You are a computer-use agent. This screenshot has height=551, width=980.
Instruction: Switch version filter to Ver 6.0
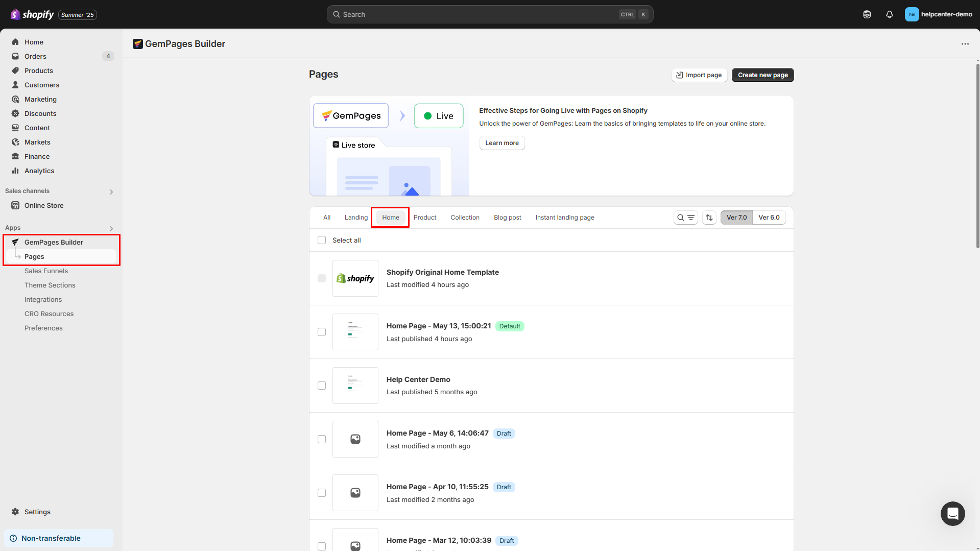point(769,217)
